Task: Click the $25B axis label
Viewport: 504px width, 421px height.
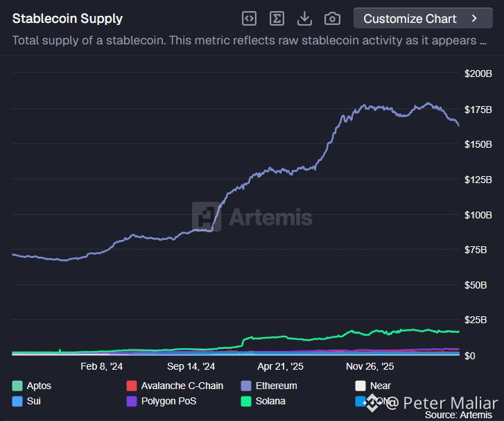Action: 476,320
